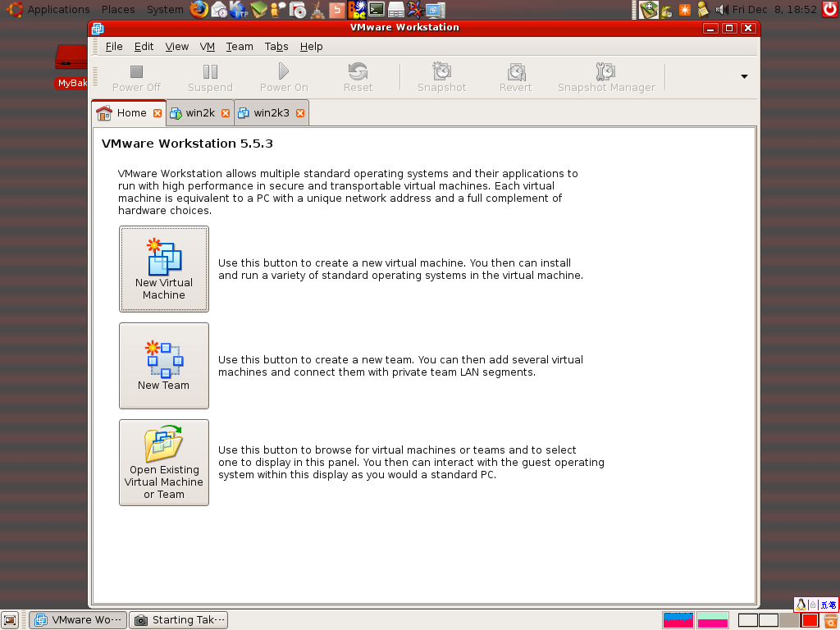Image resolution: width=840 pixels, height=630 pixels.
Task: Open the Tabs menu
Action: click(x=276, y=47)
